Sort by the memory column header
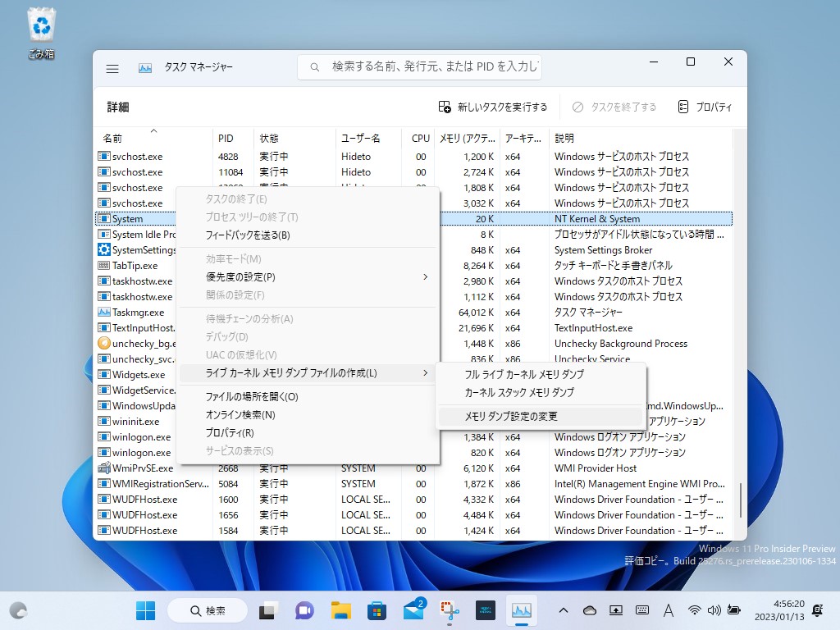Screen dimensions: 840x630 pos(467,138)
